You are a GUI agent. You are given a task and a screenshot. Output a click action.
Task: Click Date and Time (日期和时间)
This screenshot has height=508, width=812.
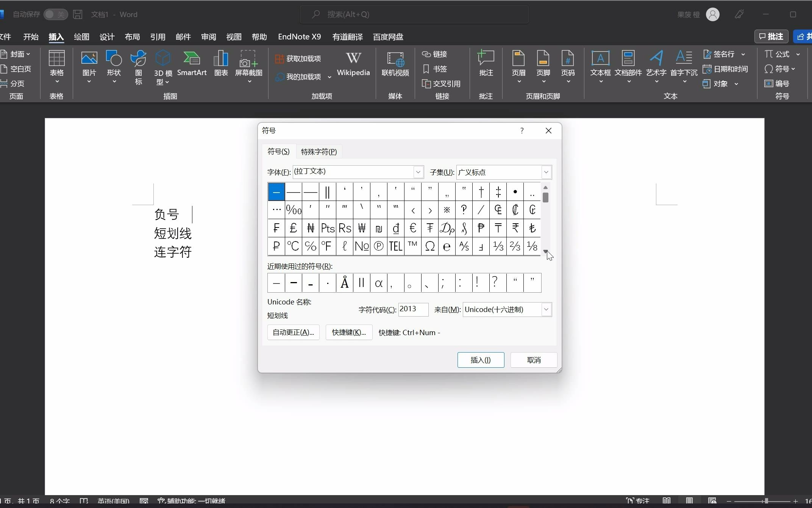coord(725,69)
